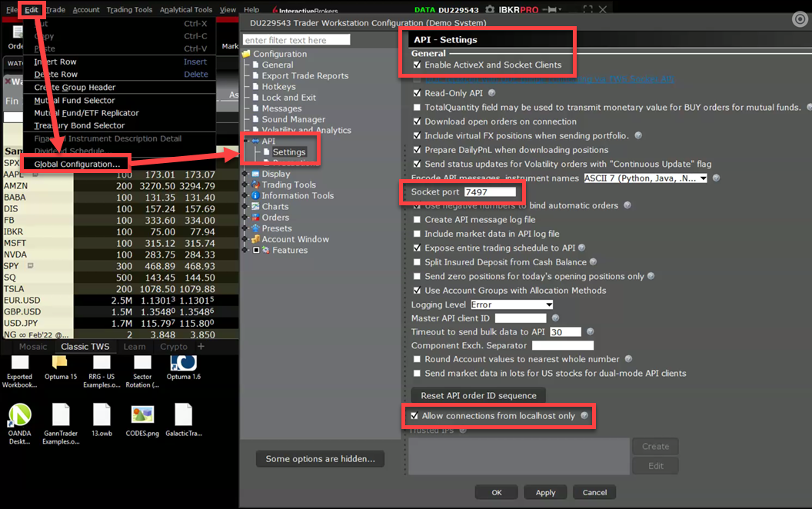Toggle the Read-Only API checkbox
The width and height of the screenshot is (812, 509).
[417, 93]
